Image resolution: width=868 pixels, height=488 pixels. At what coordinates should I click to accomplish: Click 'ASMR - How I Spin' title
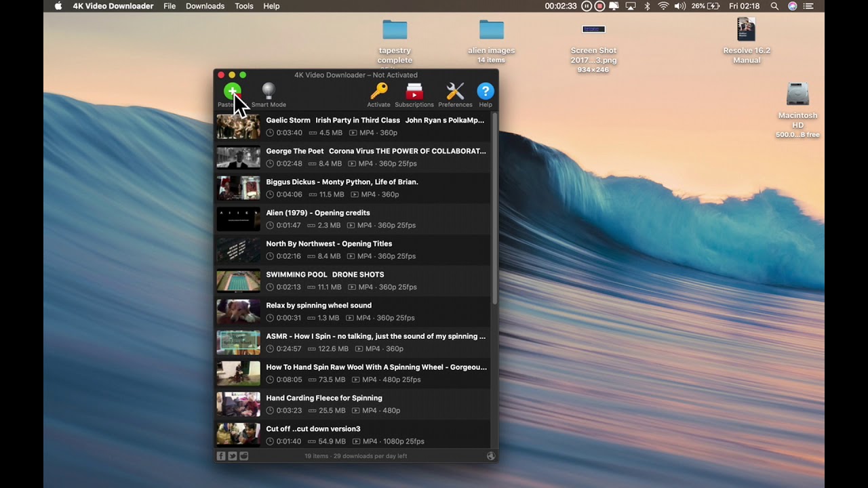point(376,336)
